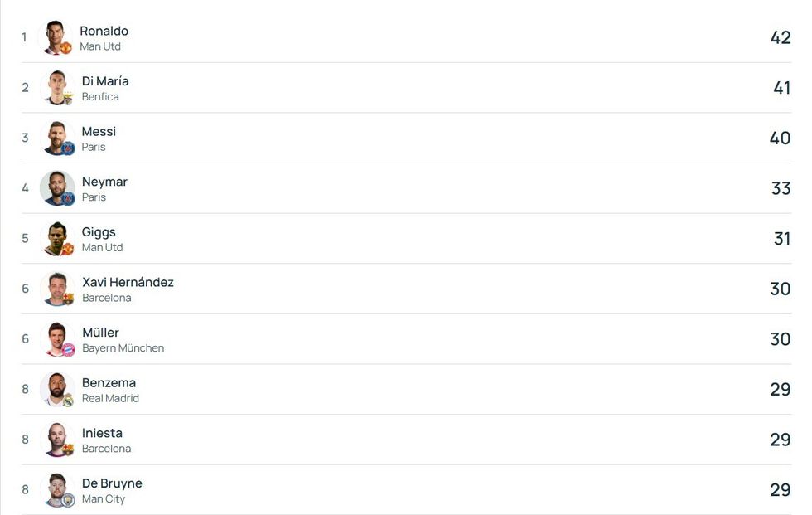The image size is (812, 515).
Task: Select the Messi name link
Action: pyautogui.click(x=99, y=131)
